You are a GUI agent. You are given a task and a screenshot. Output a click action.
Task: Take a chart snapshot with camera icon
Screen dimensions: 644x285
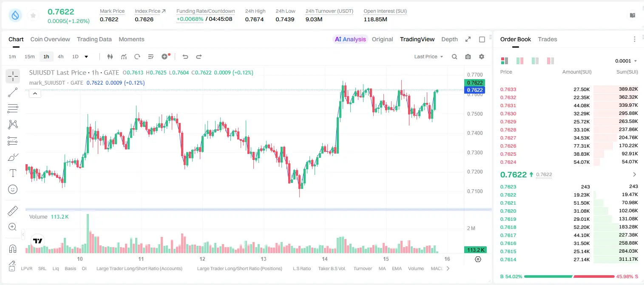tap(468, 57)
